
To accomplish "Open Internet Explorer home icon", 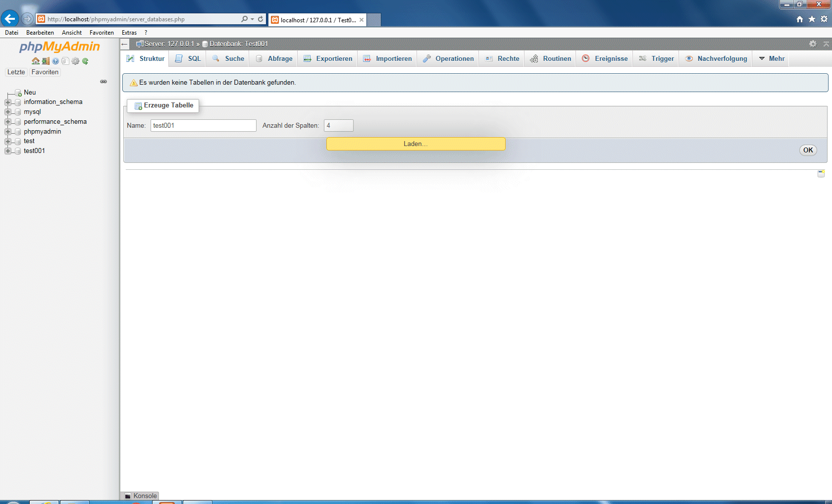I will point(799,19).
